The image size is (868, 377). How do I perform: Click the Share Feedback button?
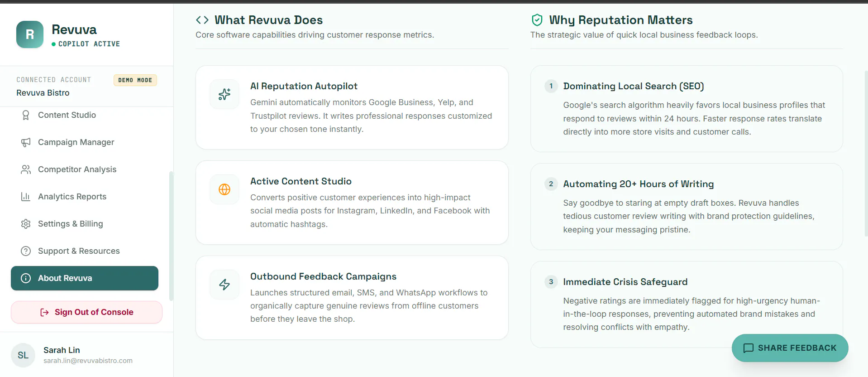point(790,348)
